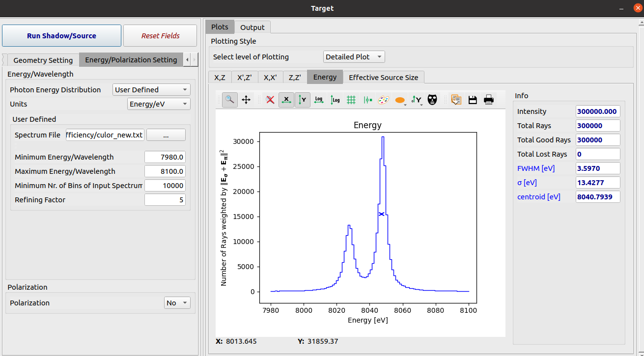Copy plot snapshot to clipboard
644x356 pixels.
pos(456,100)
